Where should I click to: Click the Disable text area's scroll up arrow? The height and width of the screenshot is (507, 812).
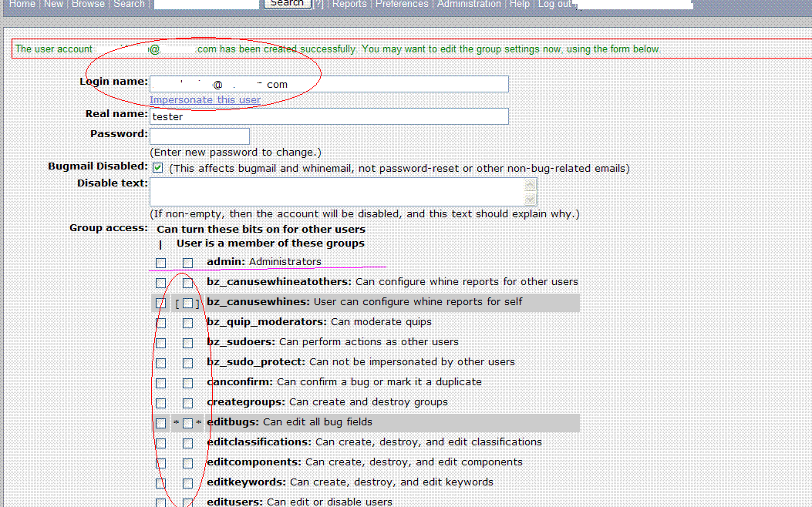[531, 185]
